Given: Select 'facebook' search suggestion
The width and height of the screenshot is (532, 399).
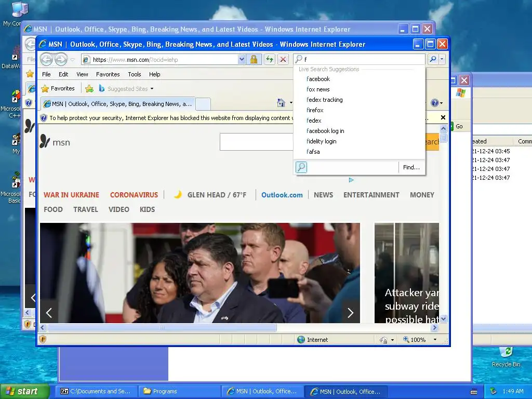Looking at the screenshot, I should 318,79.
